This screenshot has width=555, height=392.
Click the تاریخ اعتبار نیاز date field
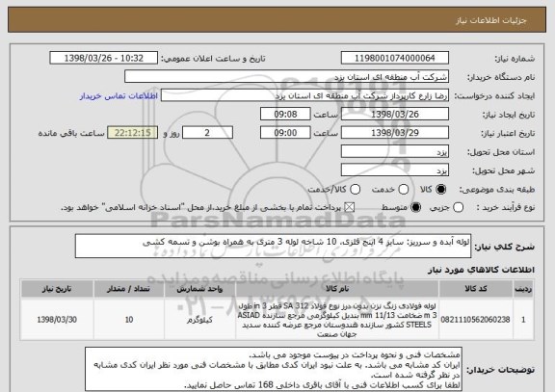(x=395, y=133)
